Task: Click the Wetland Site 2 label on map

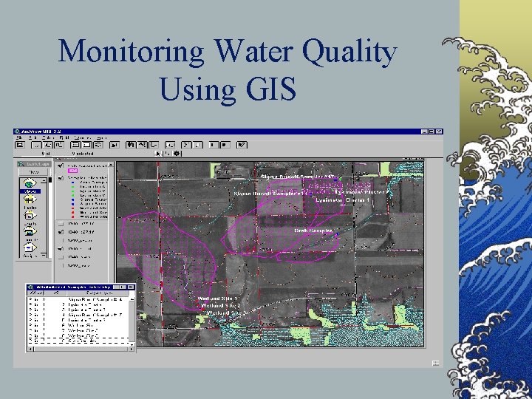Action: [221, 306]
